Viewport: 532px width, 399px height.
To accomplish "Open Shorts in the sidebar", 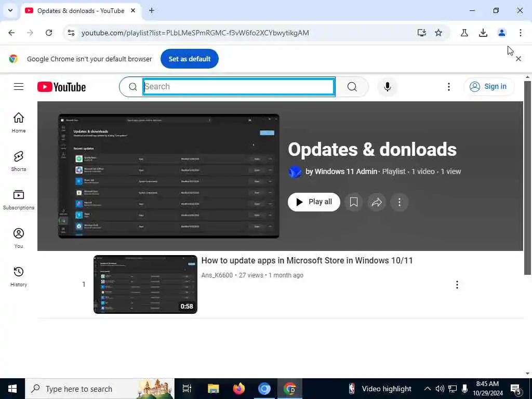I will pyautogui.click(x=19, y=161).
